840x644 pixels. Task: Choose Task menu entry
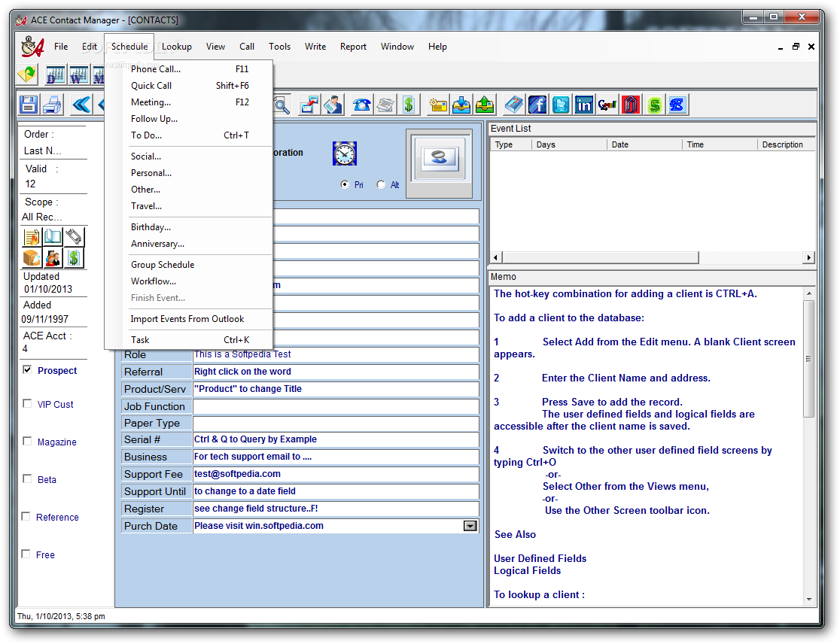190,340
